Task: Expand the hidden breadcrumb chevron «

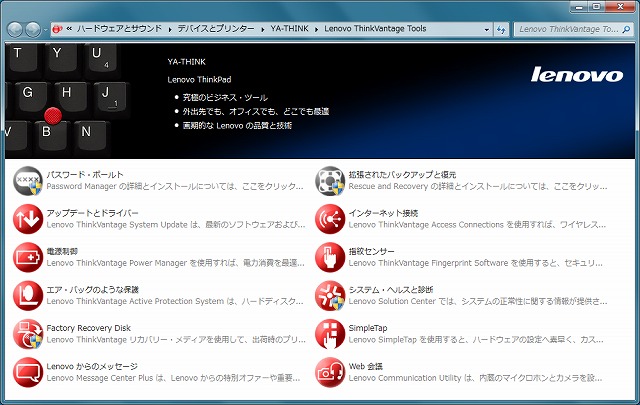Action: pos(69,29)
